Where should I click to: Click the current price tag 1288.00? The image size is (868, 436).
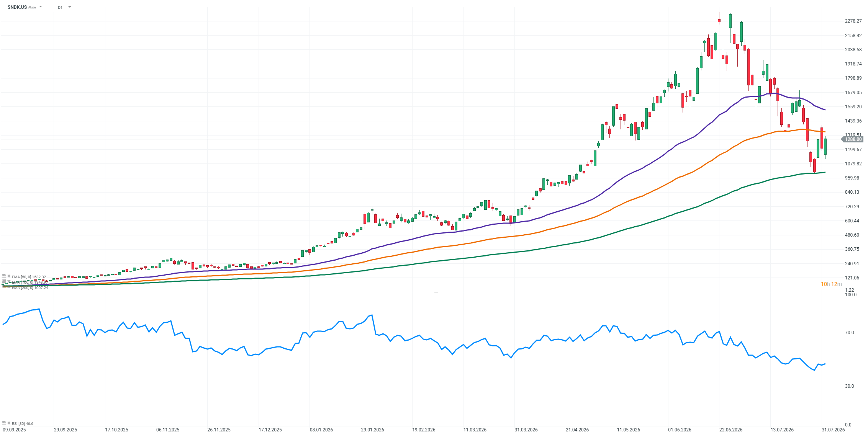click(x=853, y=139)
